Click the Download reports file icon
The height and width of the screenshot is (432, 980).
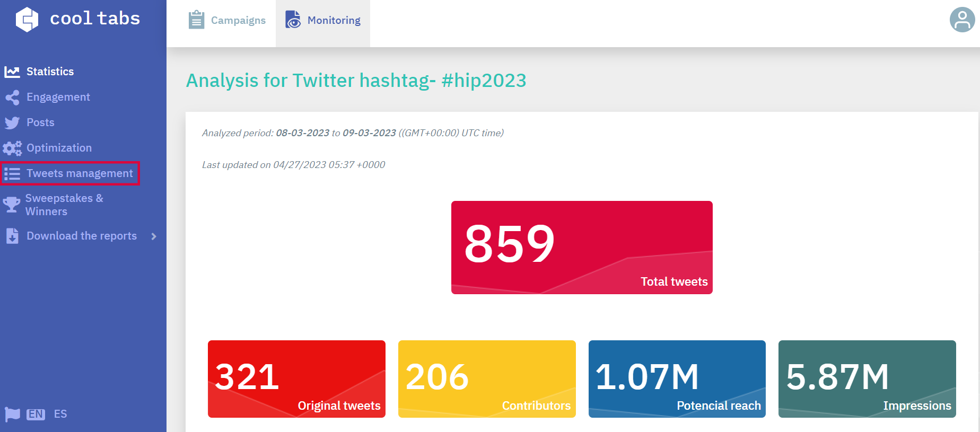point(12,236)
